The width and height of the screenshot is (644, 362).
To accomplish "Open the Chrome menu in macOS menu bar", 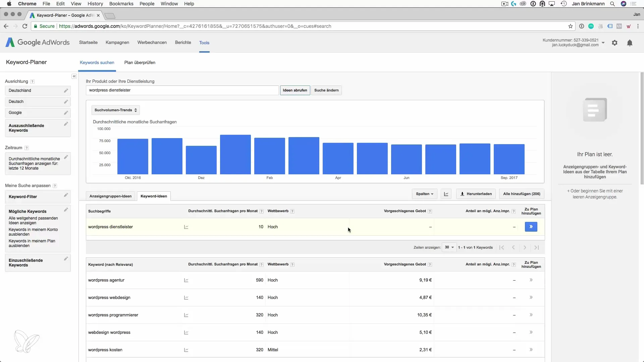I will click(x=27, y=4).
